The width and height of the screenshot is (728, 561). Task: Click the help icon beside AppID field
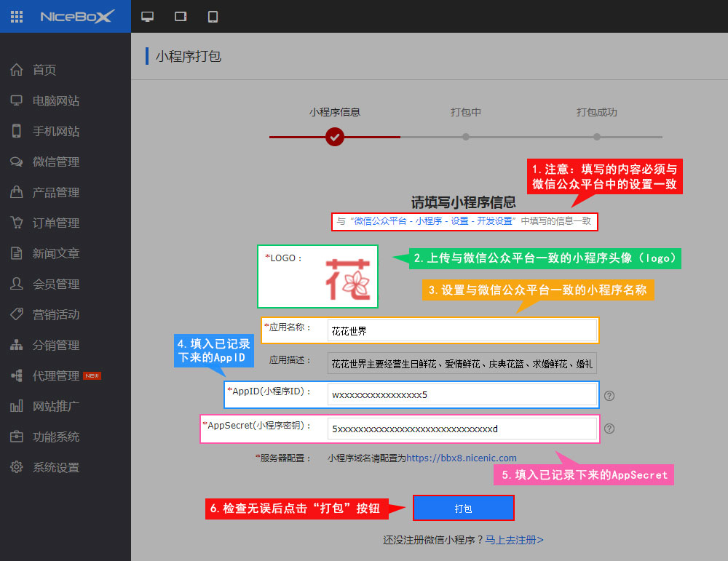click(x=610, y=396)
